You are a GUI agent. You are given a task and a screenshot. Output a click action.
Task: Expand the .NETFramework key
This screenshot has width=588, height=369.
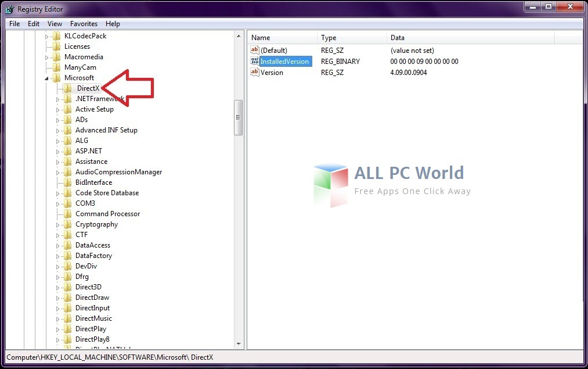pos(57,99)
